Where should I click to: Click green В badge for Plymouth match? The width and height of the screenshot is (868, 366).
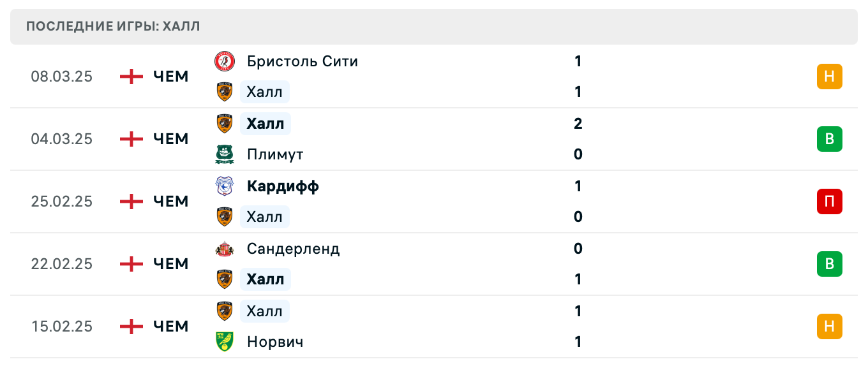pyautogui.click(x=829, y=139)
